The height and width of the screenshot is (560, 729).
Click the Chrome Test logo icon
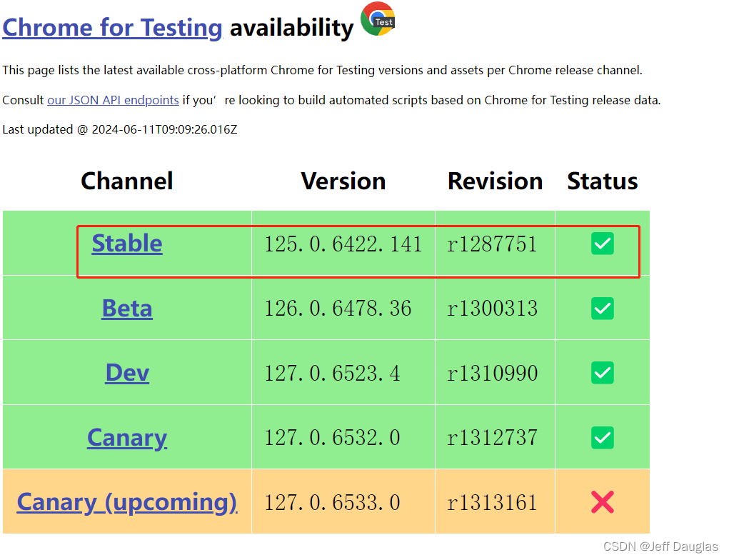pos(378,19)
